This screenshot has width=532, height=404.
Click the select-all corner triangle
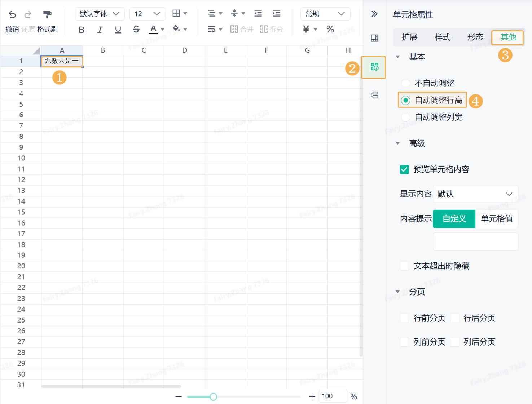(36, 50)
